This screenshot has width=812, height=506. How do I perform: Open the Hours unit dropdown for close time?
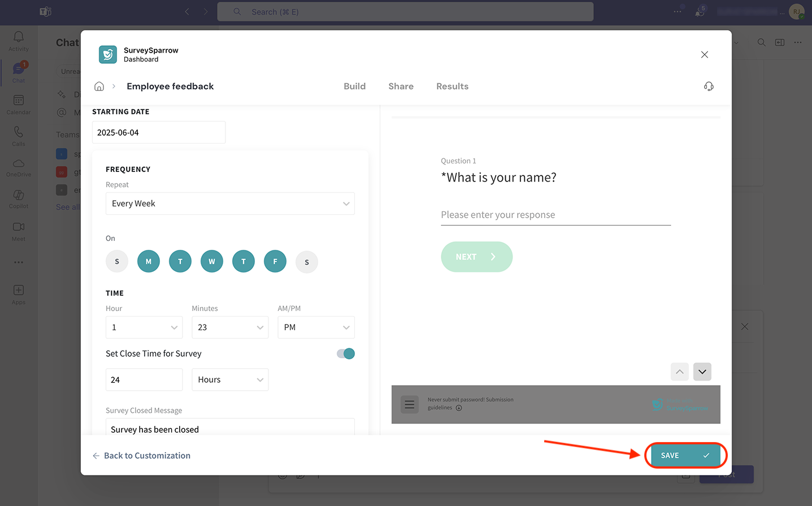click(x=230, y=380)
